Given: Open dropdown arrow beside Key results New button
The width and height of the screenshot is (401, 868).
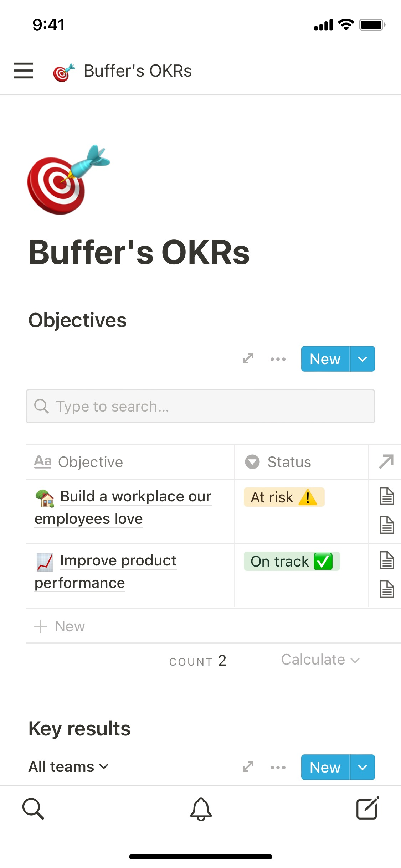Looking at the screenshot, I should [x=362, y=768].
